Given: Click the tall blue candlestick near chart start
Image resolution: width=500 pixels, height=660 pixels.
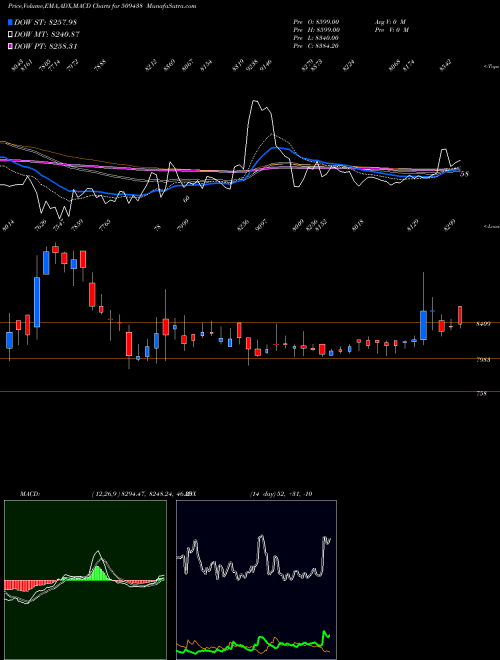Looking at the screenshot, I should coord(37,302).
